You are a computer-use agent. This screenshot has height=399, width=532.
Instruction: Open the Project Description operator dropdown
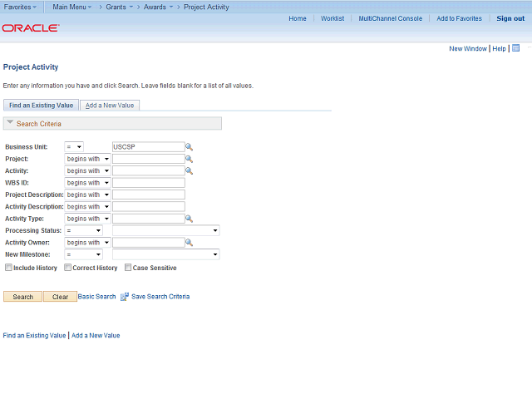click(87, 195)
